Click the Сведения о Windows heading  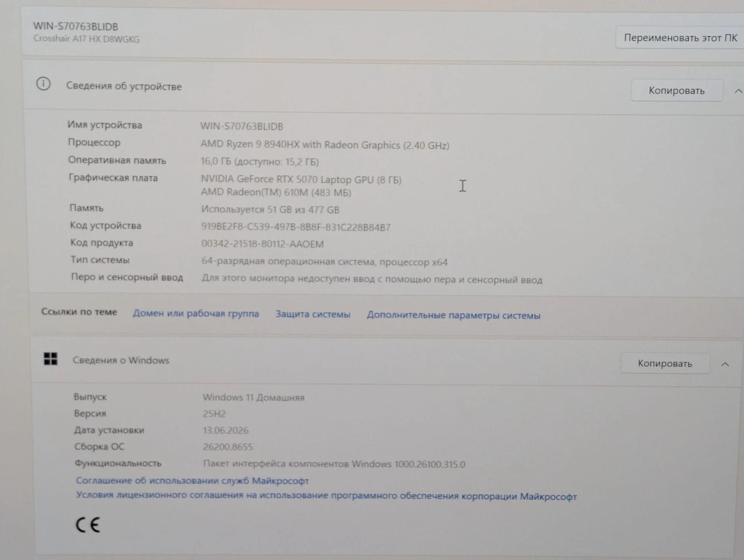[121, 360]
